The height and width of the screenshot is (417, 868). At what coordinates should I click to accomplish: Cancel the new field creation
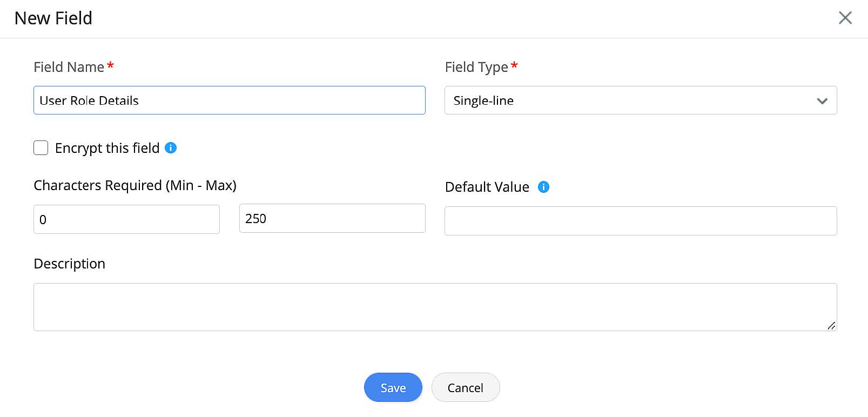[465, 387]
